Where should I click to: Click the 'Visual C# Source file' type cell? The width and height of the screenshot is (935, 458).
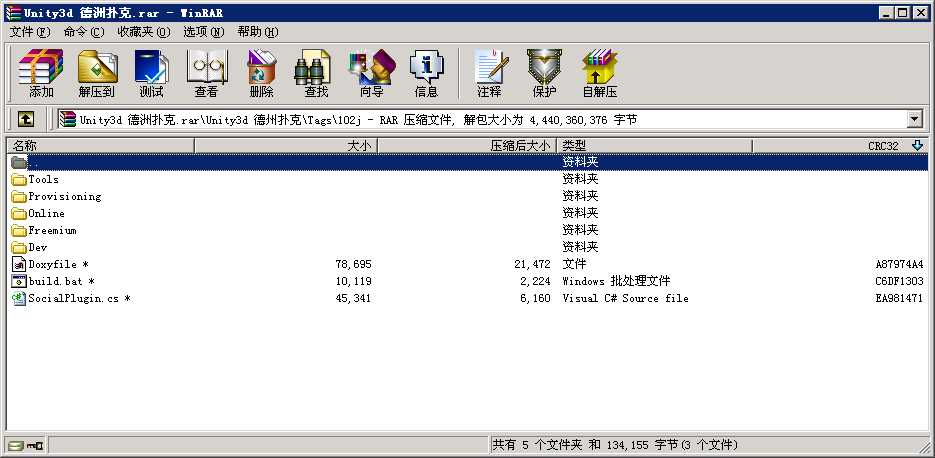point(625,298)
